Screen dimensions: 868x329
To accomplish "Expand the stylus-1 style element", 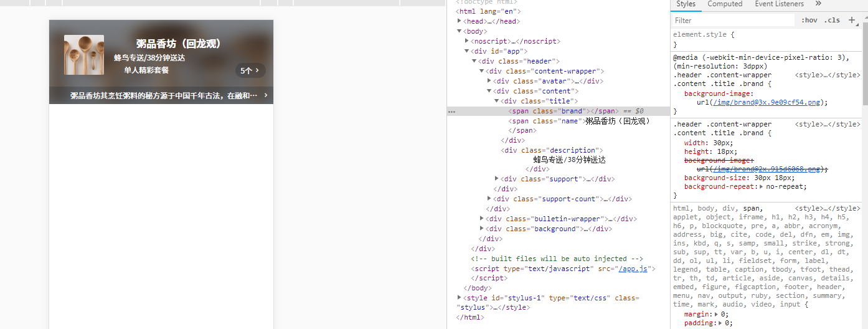I will (460, 298).
